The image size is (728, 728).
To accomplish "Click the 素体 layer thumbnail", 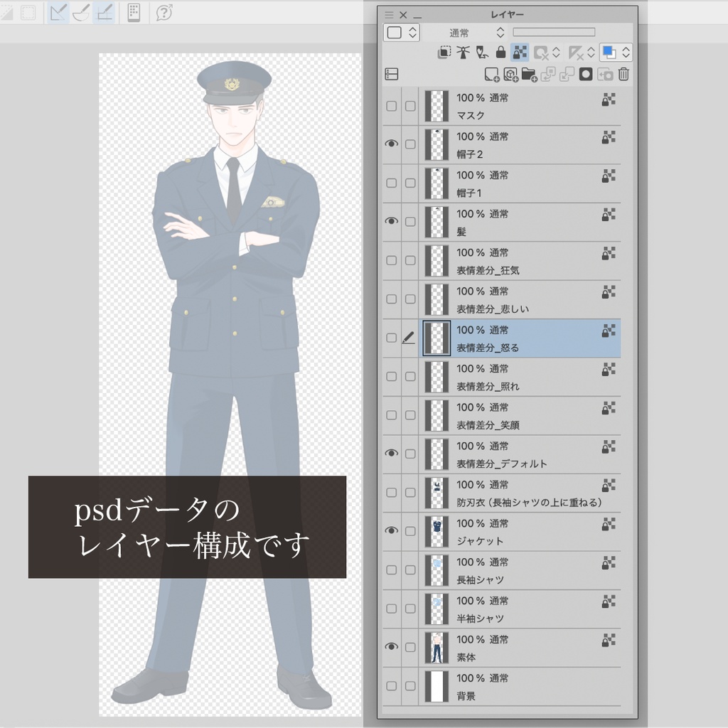I will (436, 647).
